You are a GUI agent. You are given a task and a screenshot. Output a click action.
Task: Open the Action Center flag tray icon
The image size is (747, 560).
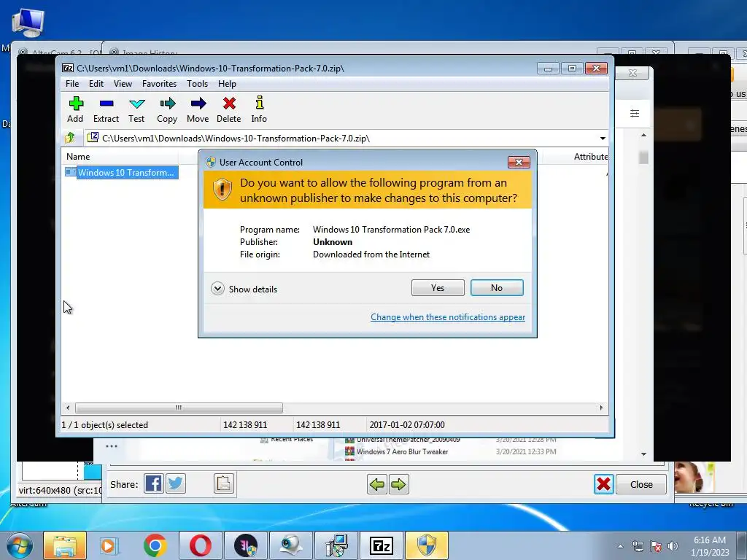(656, 546)
